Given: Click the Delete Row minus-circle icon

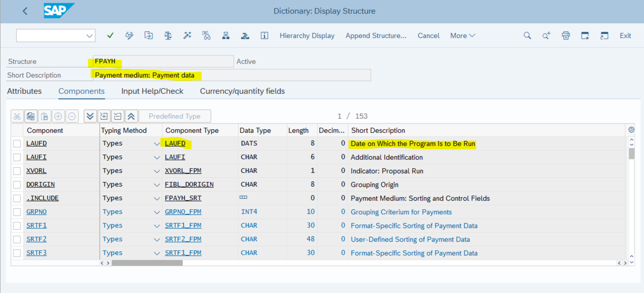Looking at the screenshot, I should (x=72, y=116).
